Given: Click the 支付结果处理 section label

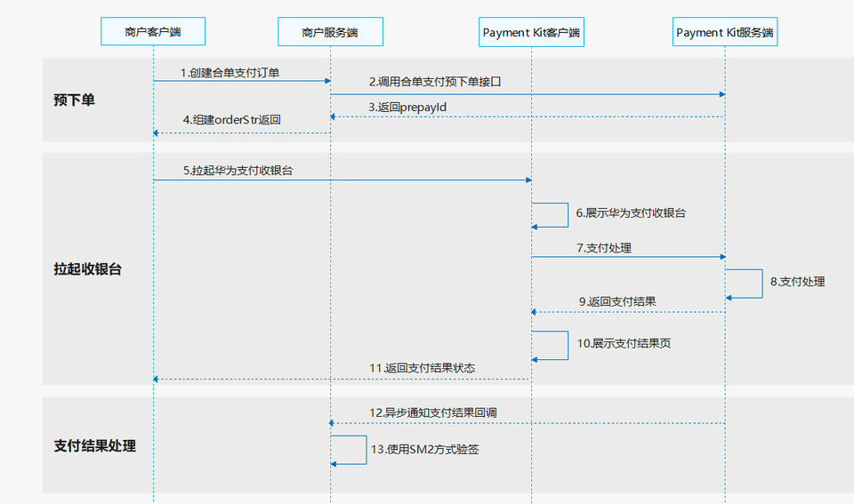Looking at the screenshot, I should [x=94, y=445].
